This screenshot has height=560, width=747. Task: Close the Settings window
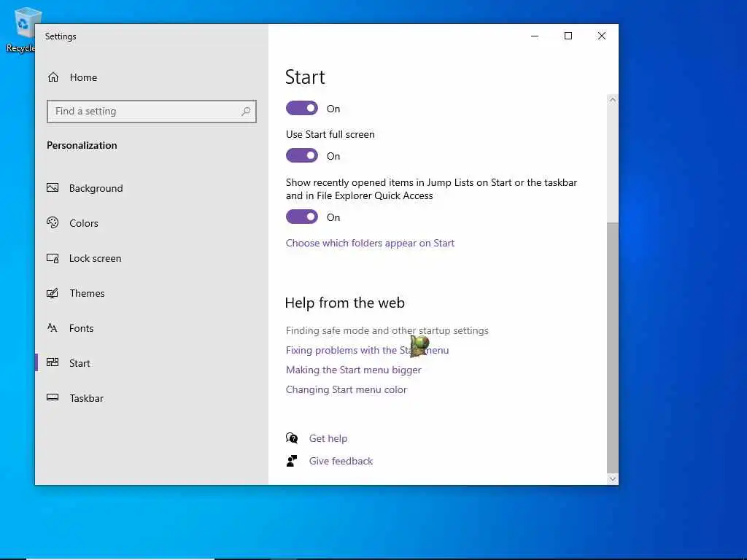tap(602, 36)
